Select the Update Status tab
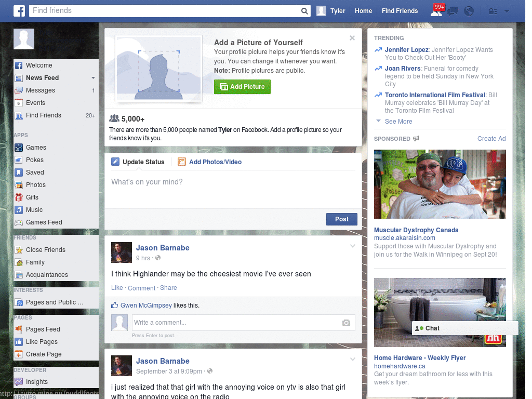Image resolution: width=532 pixels, height=399 pixels. tap(138, 162)
